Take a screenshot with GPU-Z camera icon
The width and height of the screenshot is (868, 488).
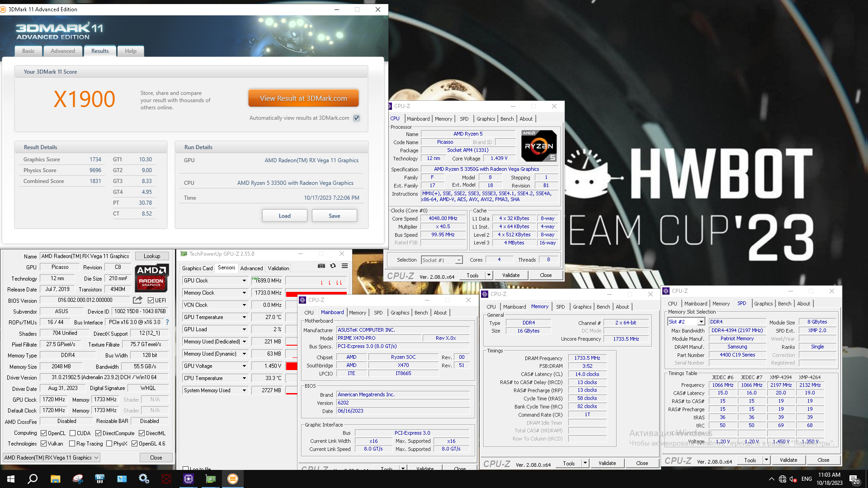click(x=321, y=266)
